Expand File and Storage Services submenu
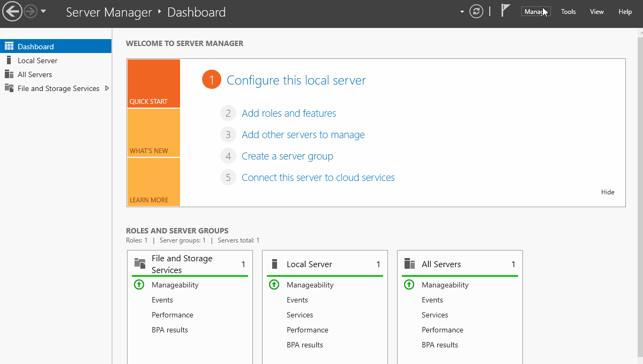Viewport: 643px width, 364px height. click(x=107, y=88)
